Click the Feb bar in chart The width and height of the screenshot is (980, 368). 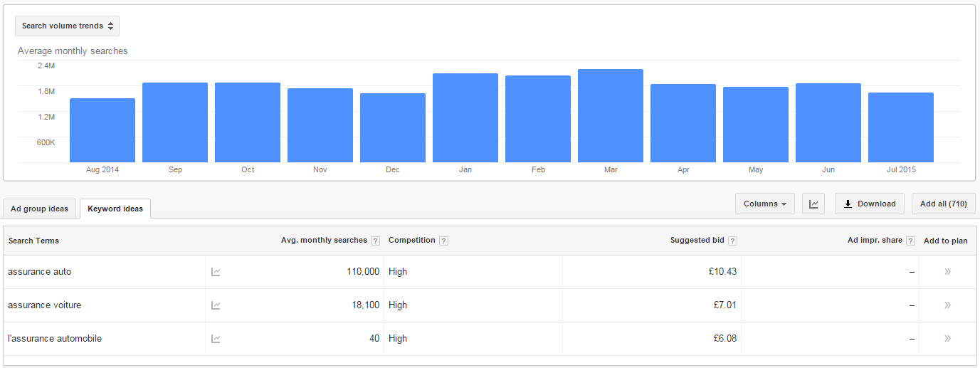point(538,119)
